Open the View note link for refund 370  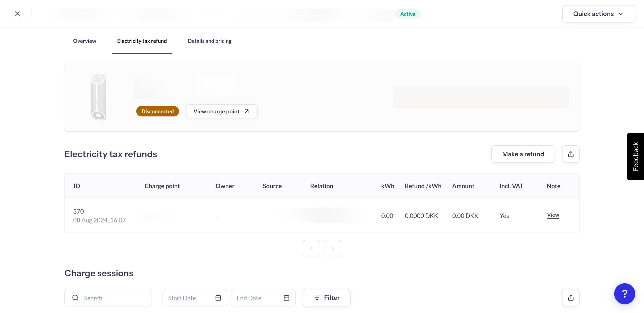553,215
